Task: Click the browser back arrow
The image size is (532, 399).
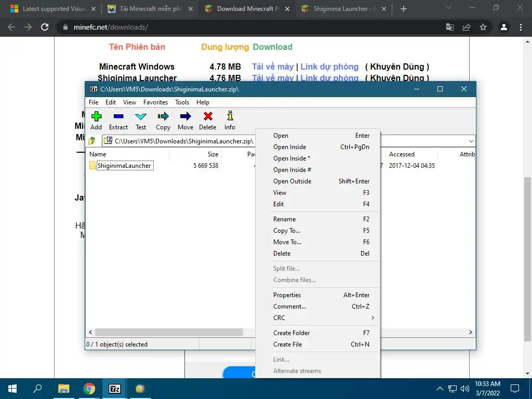Action: tap(11, 27)
